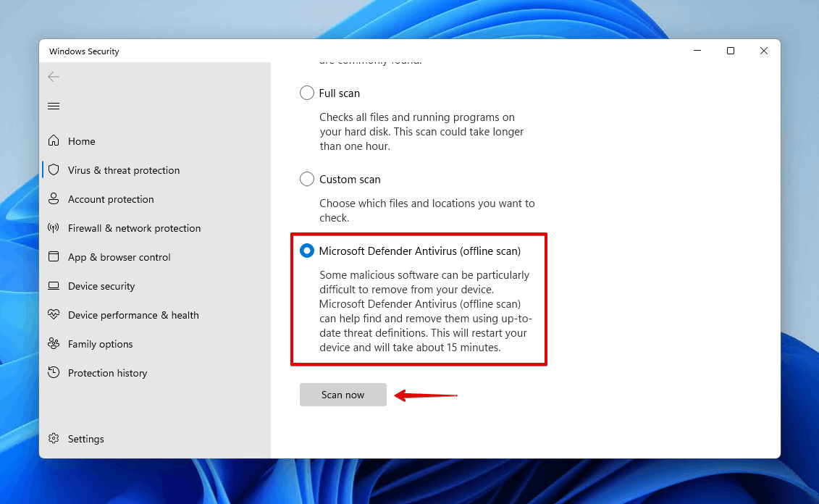Image resolution: width=819 pixels, height=504 pixels.
Task: Maximize the Windows Security window
Action: 730,51
